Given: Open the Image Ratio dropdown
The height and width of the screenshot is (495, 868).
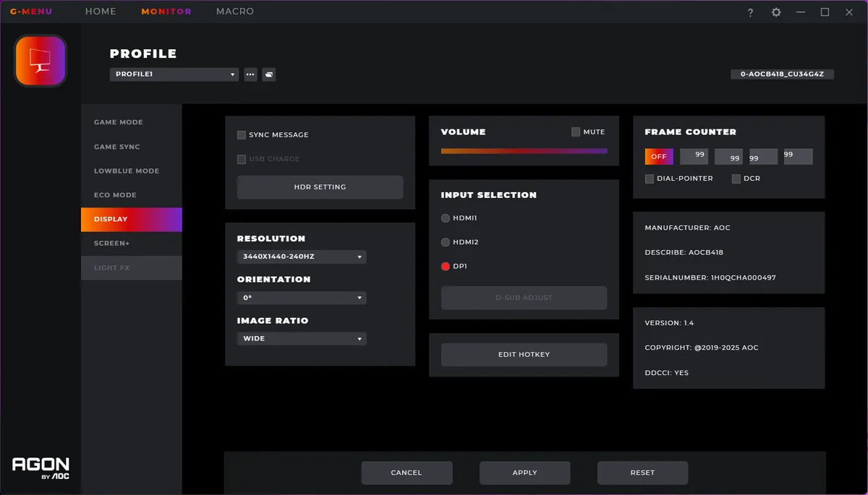Looking at the screenshot, I should pos(302,339).
